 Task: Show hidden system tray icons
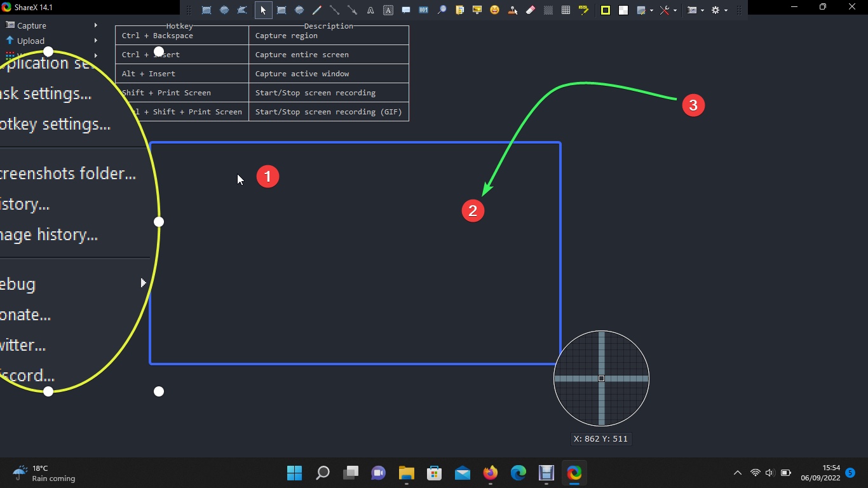click(x=738, y=473)
